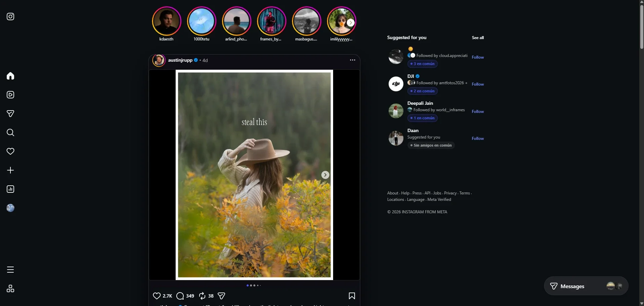Click the 2.7K likes count
The image size is (644, 306).
(x=167, y=296)
